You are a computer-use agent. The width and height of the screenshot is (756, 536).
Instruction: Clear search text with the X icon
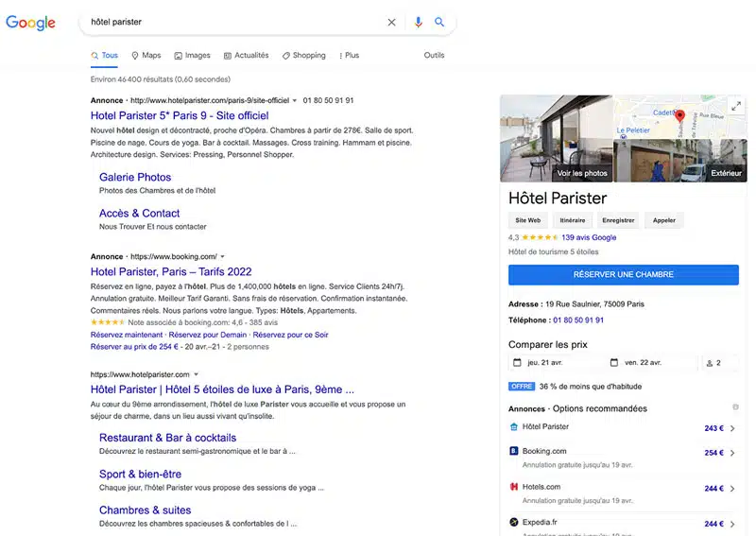pos(392,22)
